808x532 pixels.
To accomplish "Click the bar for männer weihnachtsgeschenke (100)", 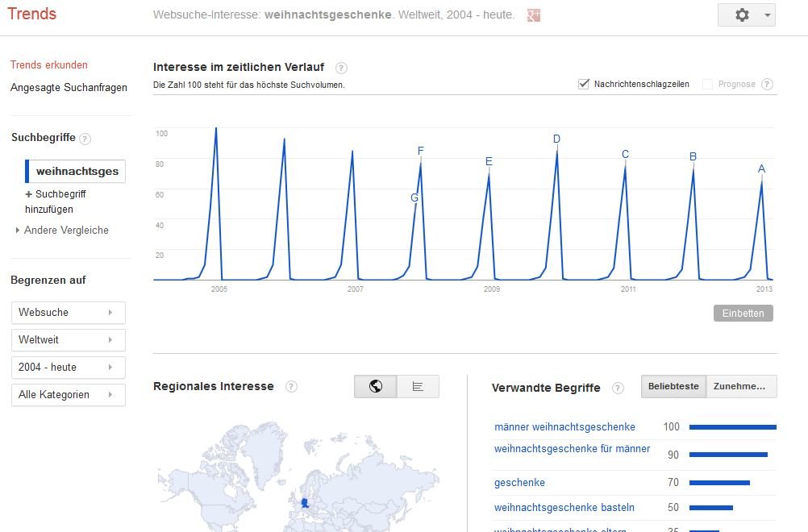I will [x=733, y=427].
